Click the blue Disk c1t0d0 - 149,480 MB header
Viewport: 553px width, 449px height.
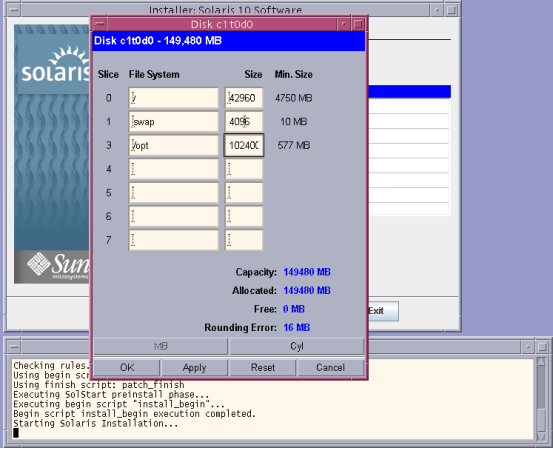click(229, 41)
